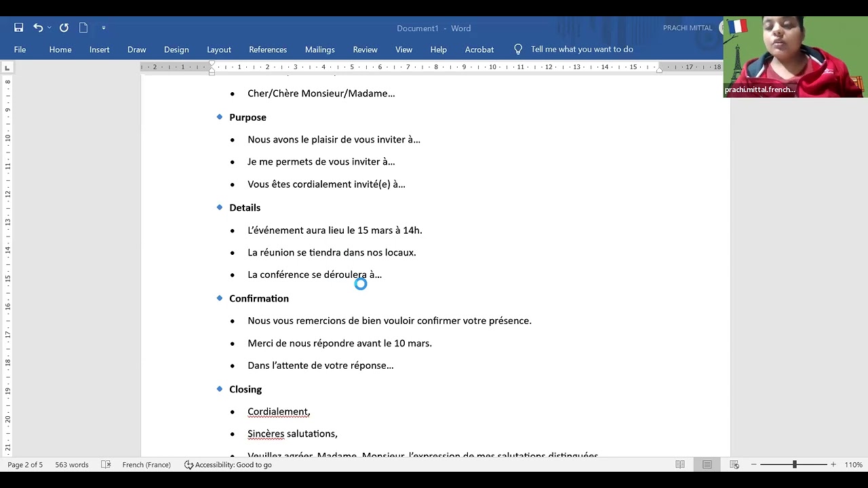Click text La conférence se déroulera à…

315,275
